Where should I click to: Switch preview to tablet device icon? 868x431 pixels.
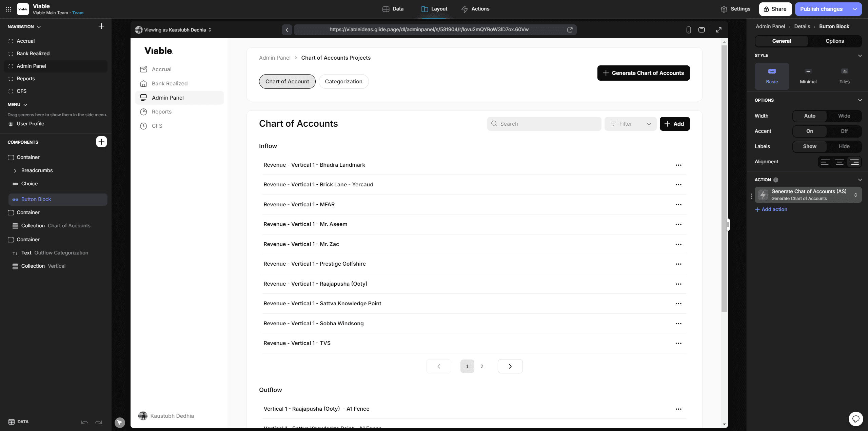pos(702,30)
